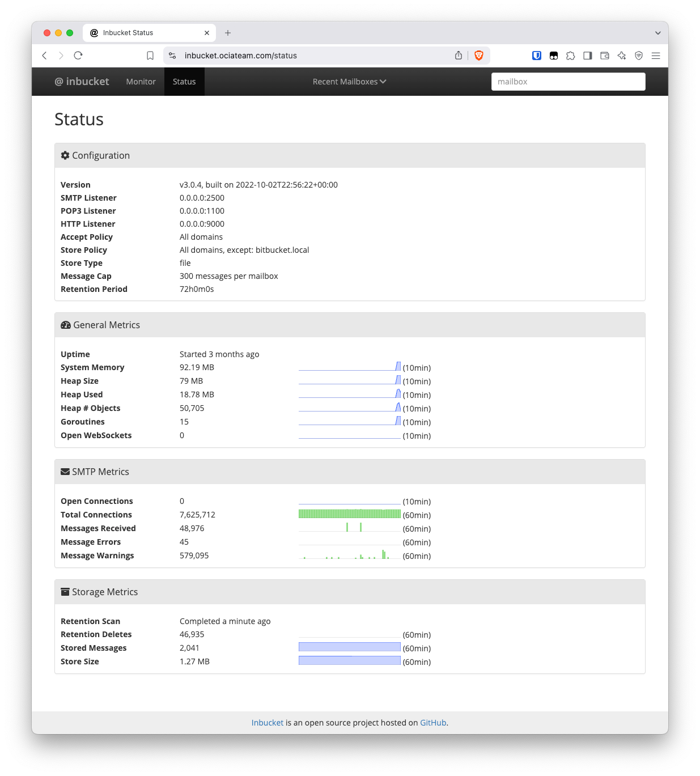Follow the Inbucket link at page bottom
Image resolution: width=700 pixels, height=776 pixels.
point(267,722)
